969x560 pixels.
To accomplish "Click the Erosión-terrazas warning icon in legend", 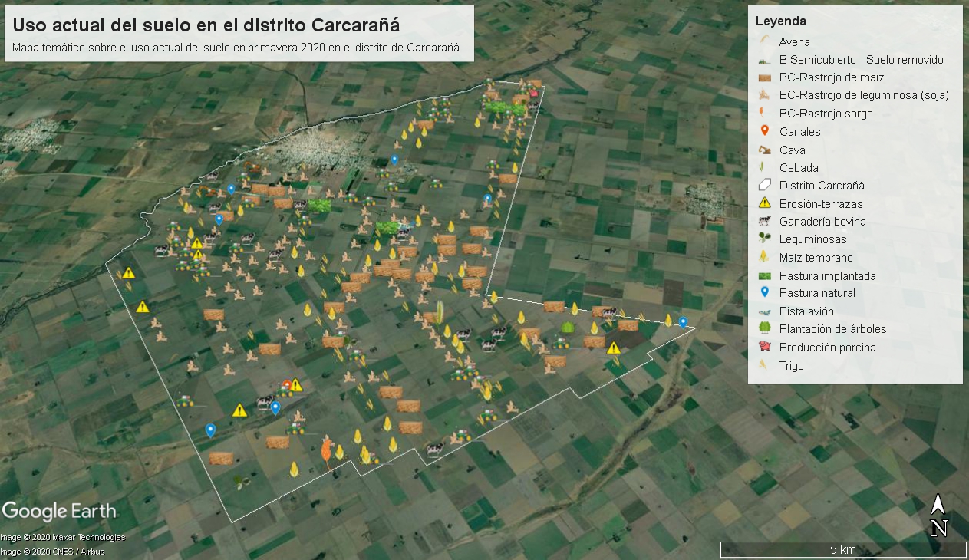I will (764, 203).
